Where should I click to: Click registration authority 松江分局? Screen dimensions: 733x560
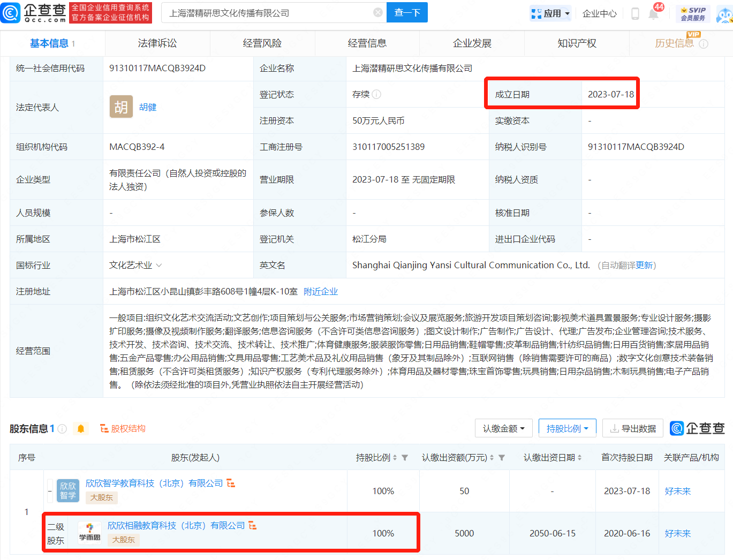click(x=369, y=239)
